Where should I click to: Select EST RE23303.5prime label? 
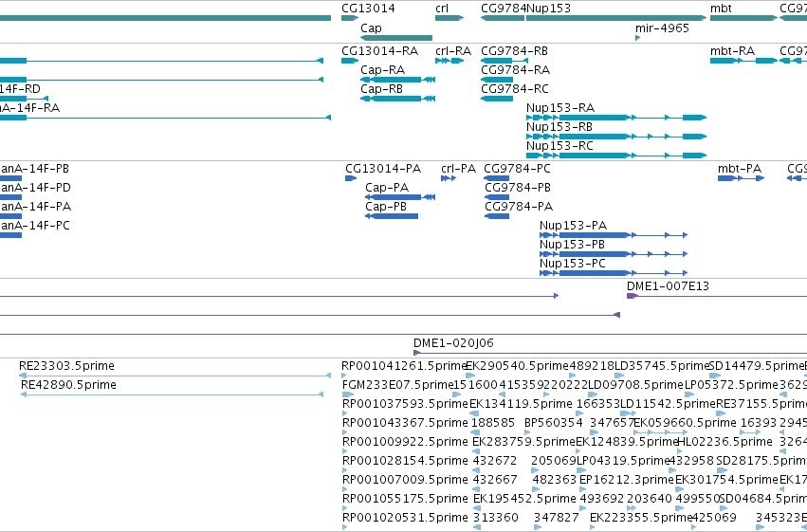67,366
